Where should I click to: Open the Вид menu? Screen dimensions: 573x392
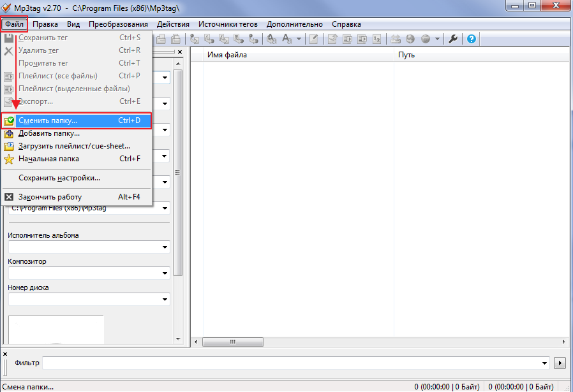(73, 24)
